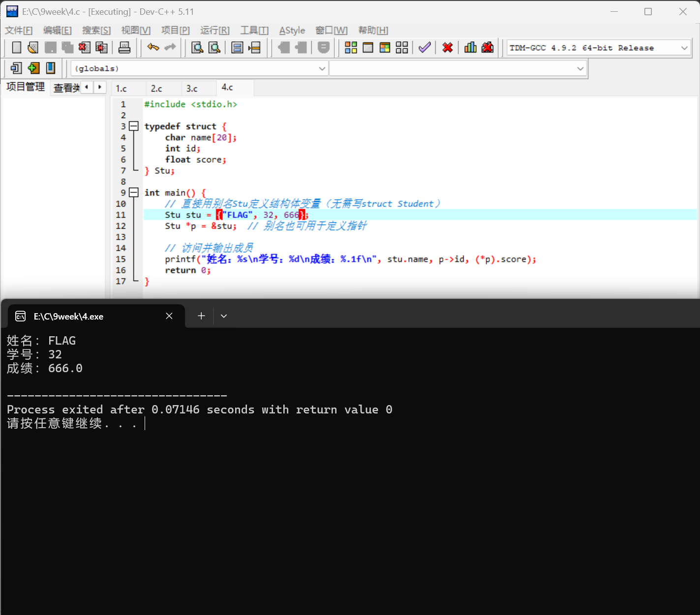Open the 视图[V] menu
700x615 pixels.
pos(136,30)
